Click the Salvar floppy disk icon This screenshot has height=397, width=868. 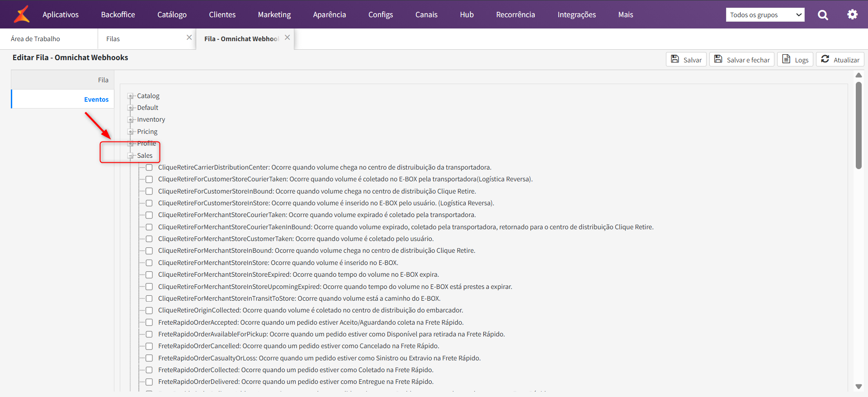[x=675, y=59]
